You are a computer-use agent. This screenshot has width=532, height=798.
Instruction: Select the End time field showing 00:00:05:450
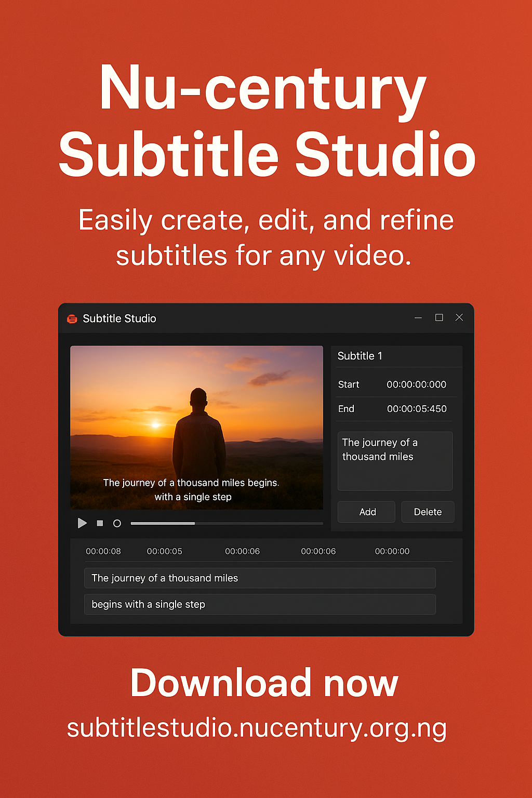(416, 409)
